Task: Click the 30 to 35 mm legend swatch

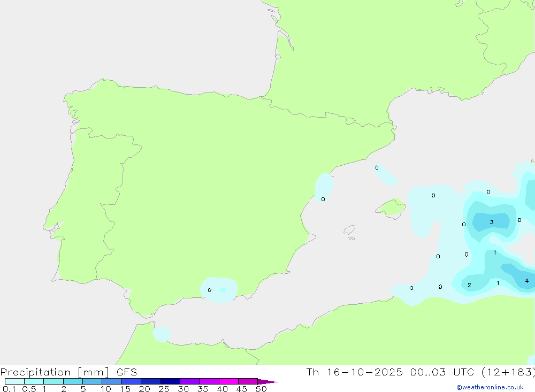Action: (x=189, y=381)
